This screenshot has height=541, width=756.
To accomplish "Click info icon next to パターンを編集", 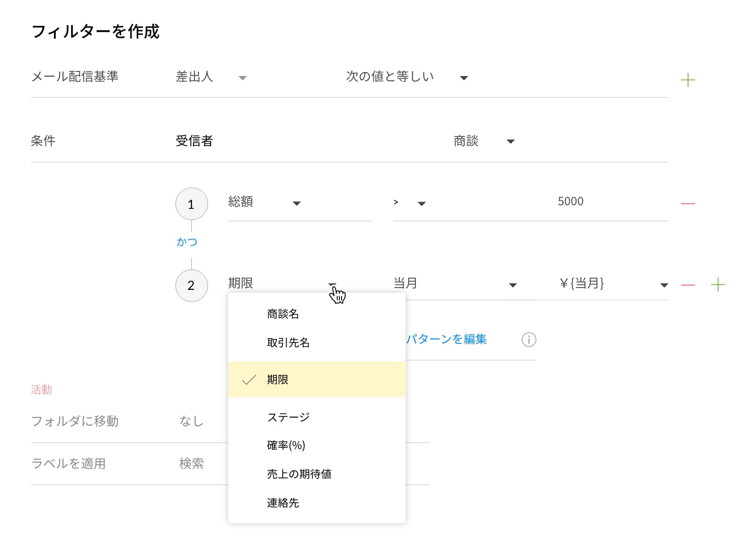I will point(529,340).
